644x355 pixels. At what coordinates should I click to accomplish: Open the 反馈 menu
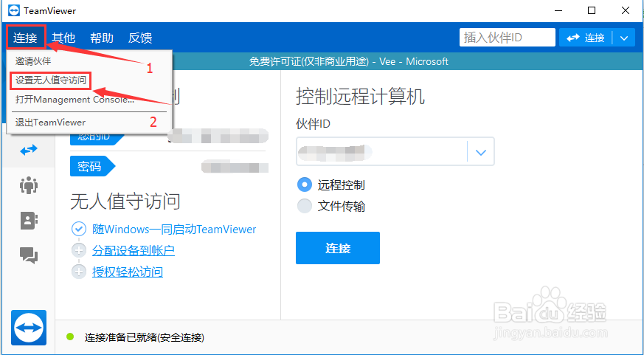click(x=140, y=38)
